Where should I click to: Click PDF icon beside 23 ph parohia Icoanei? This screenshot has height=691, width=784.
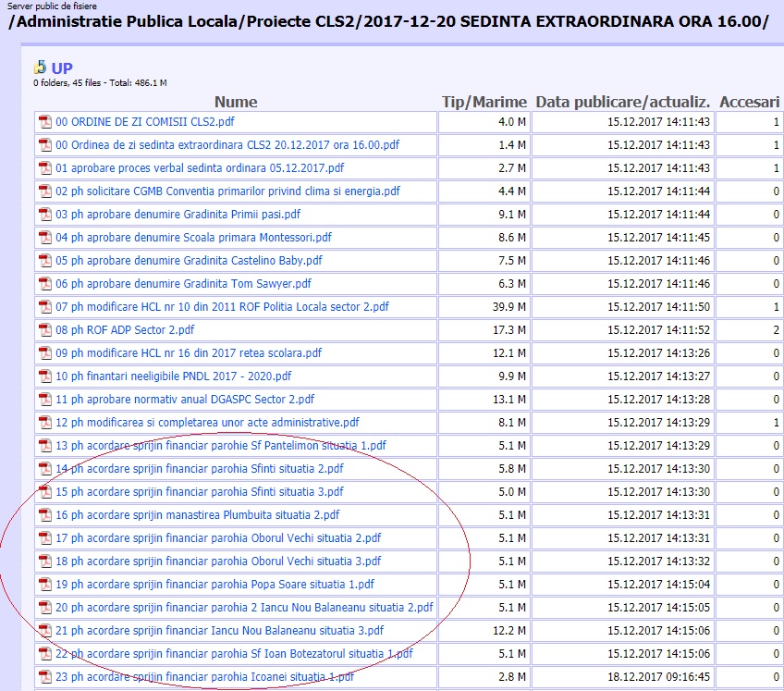44,677
